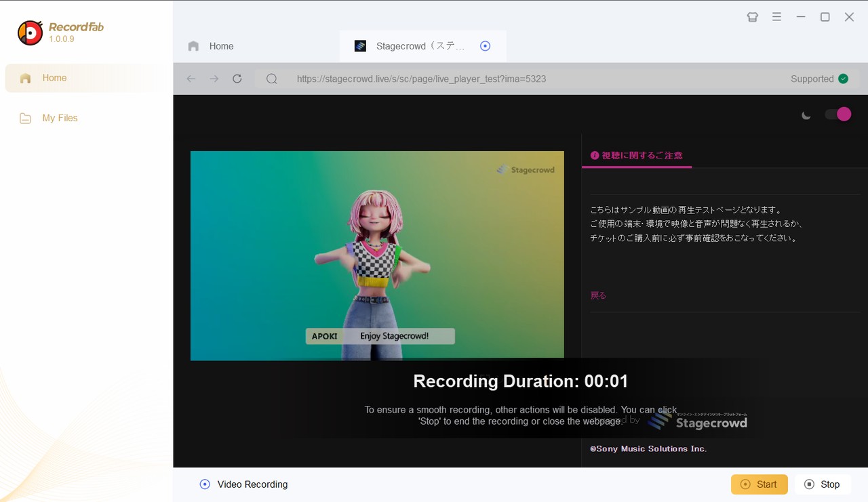Click the 戻る link
Screen dimensions: 868x502
598,295
